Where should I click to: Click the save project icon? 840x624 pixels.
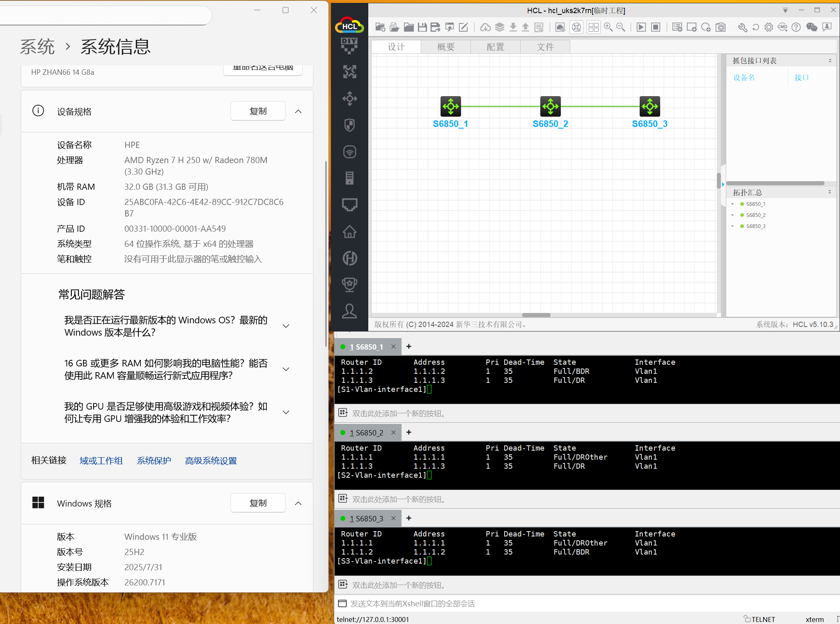(x=422, y=28)
